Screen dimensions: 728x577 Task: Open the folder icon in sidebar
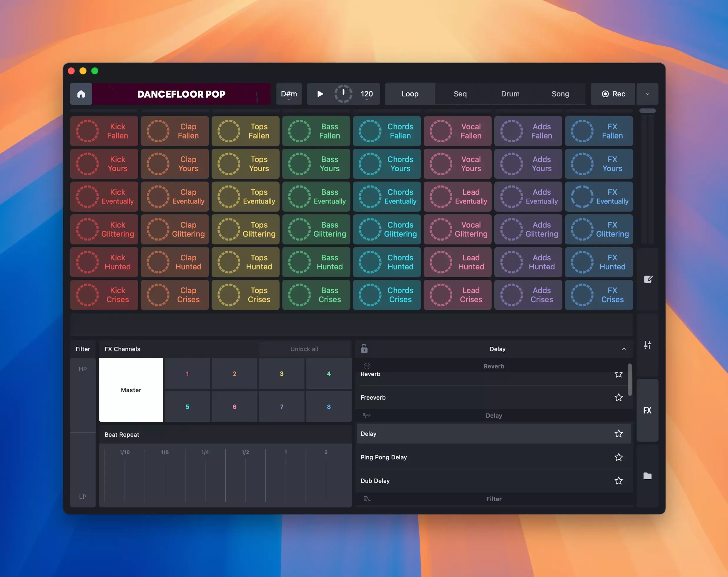click(x=647, y=476)
